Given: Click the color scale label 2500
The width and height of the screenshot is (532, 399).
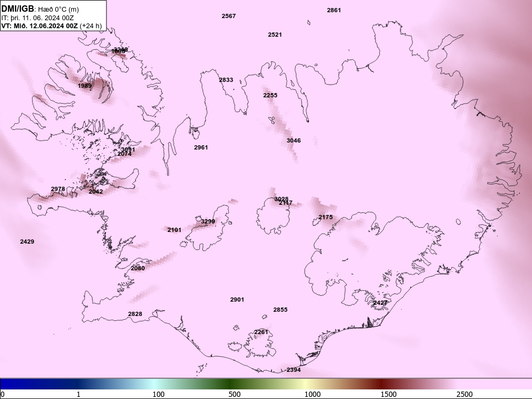Looking at the screenshot, I should click(464, 394).
